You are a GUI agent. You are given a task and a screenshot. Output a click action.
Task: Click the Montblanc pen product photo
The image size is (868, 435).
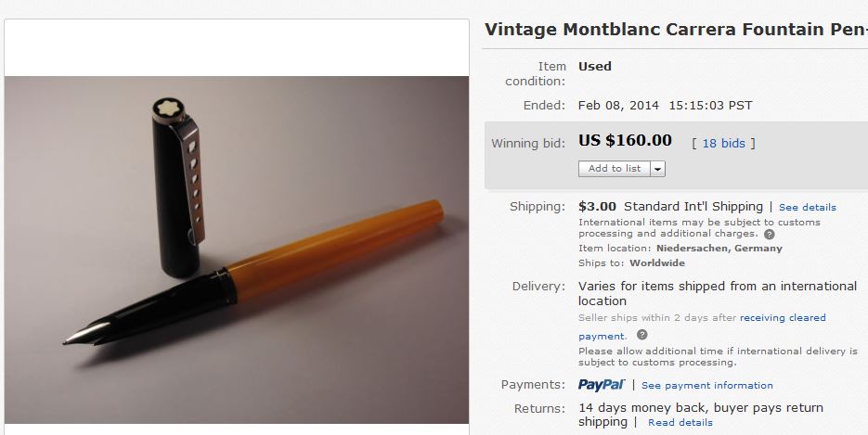(x=237, y=249)
